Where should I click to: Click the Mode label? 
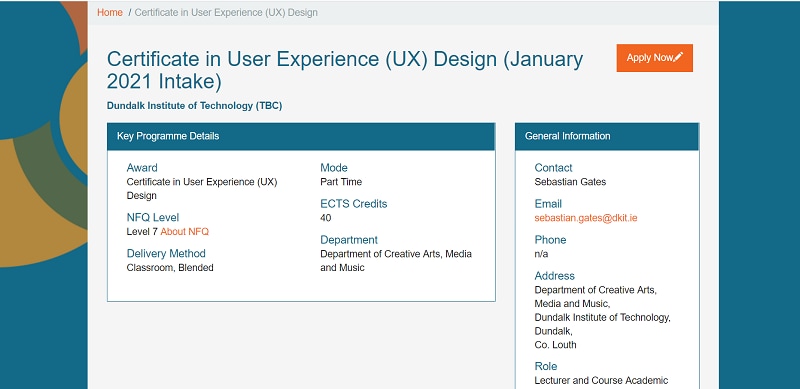click(334, 167)
